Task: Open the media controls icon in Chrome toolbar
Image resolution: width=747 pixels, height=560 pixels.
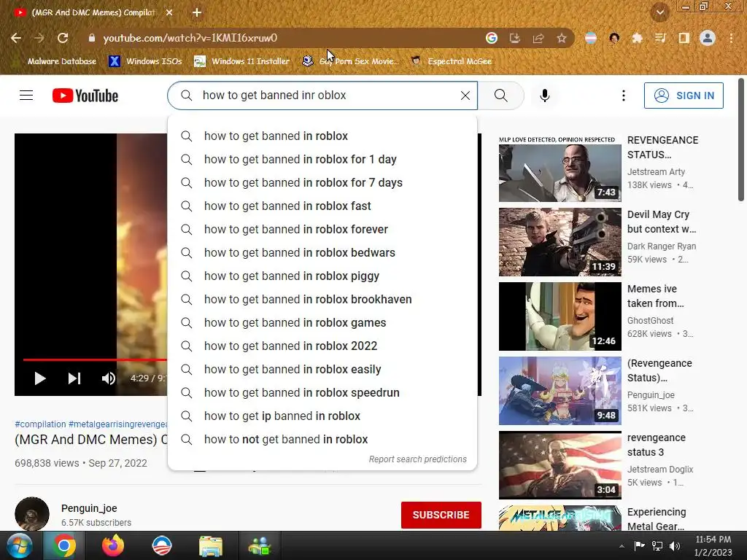Action: (660, 38)
